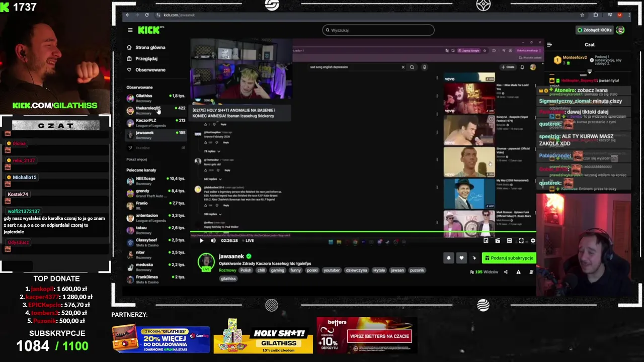Open Strona główna in sidebar

(x=146, y=47)
